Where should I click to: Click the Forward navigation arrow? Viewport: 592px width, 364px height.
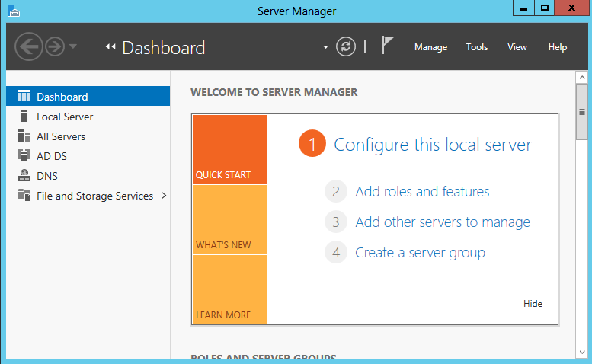55,46
